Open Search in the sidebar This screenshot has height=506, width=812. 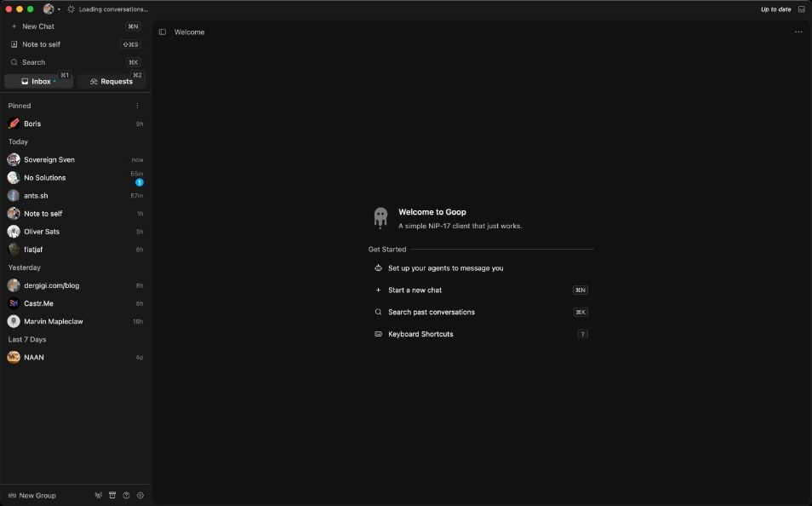(x=75, y=62)
